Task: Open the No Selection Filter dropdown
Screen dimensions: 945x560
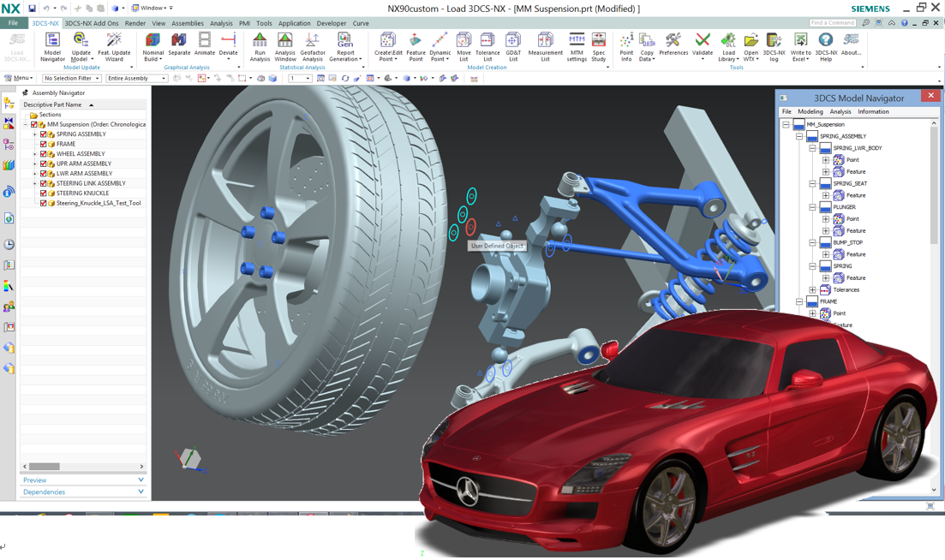Action: (x=71, y=78)
